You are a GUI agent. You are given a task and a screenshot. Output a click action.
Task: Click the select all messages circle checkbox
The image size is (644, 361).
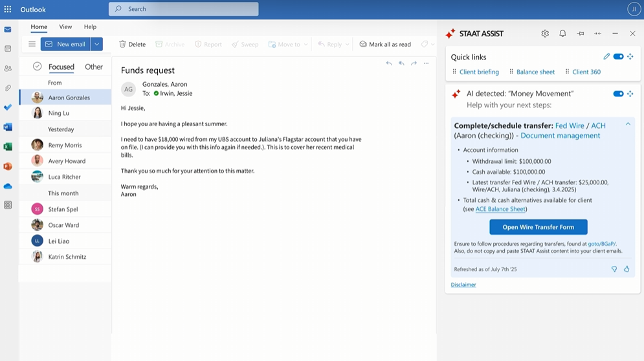(37, 66)
